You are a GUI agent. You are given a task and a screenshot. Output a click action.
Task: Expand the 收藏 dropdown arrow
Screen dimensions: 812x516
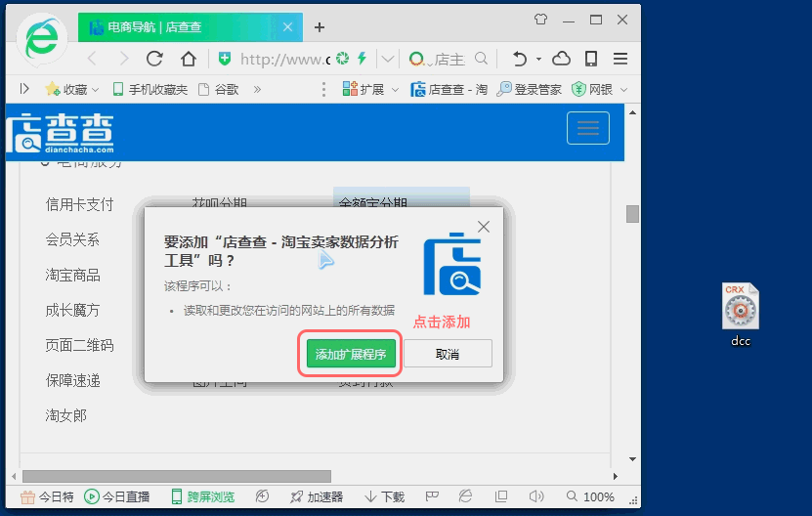tap(95, 90)
